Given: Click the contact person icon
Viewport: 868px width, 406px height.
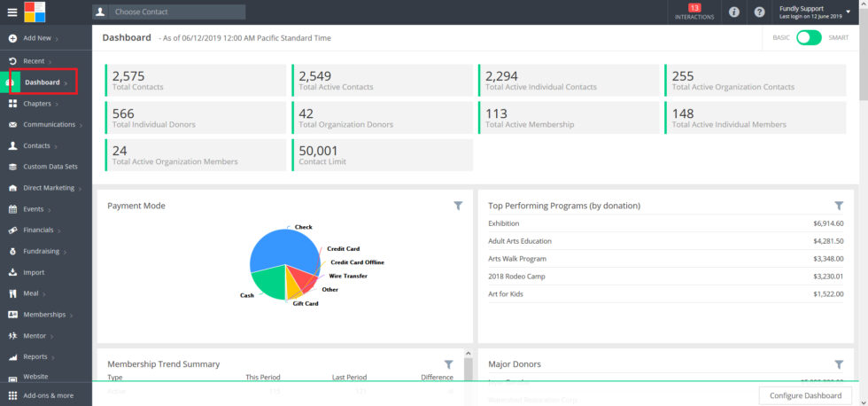Looking at the screenshot, I should 100,12.
